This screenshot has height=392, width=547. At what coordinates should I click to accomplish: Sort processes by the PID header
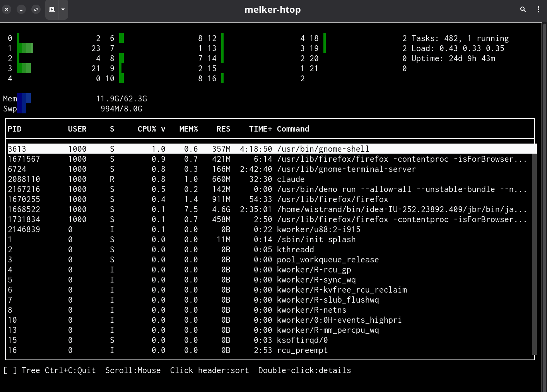coord(15,129)
